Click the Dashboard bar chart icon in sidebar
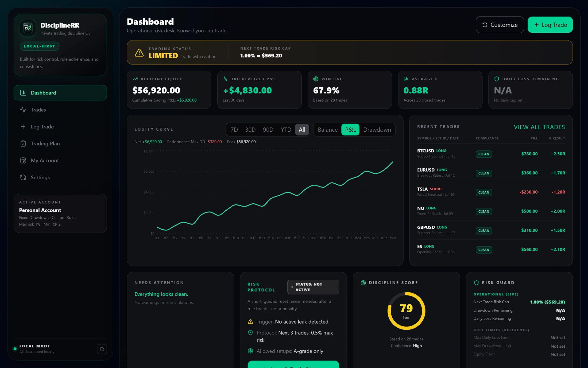 (23, 93)
